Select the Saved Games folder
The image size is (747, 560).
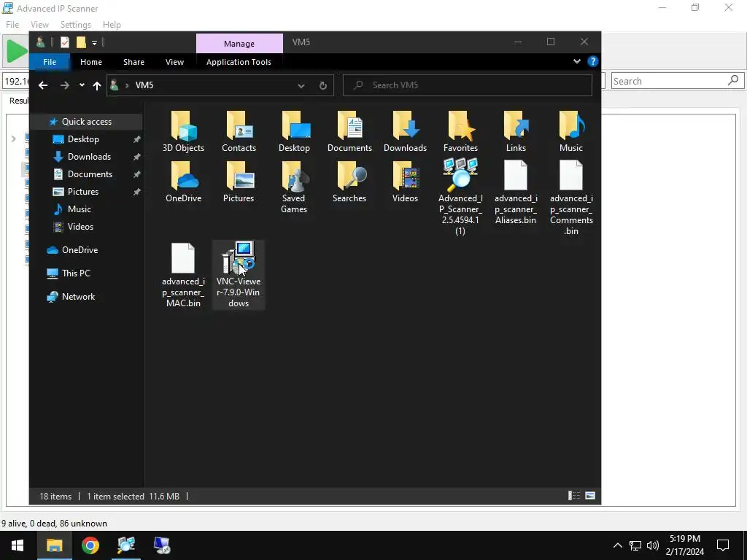294,187
